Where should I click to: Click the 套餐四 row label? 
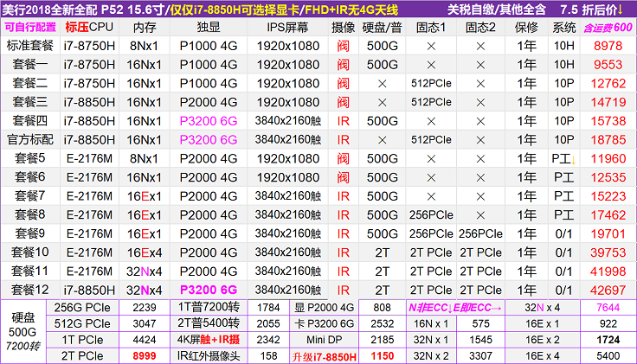click(29, 120)
